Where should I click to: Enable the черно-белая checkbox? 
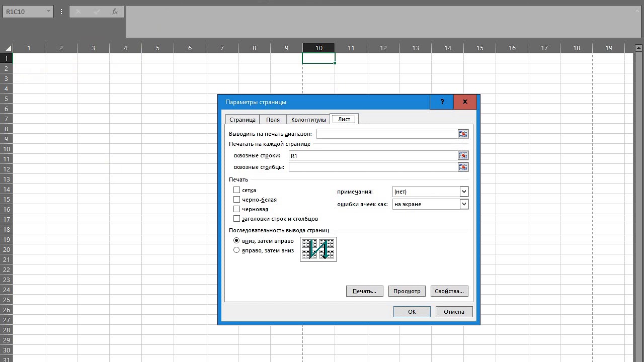[236, 200]
